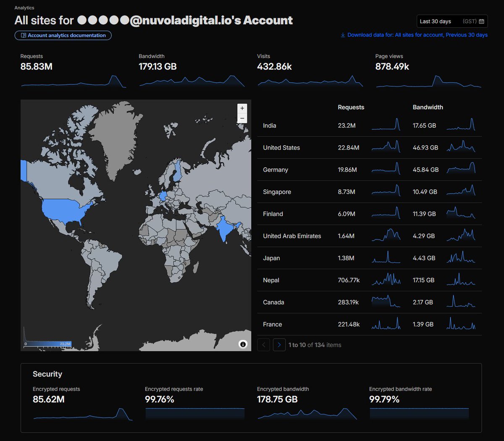
Task: Click Japan's requests sparkline chart
Action: coord(386,257)
